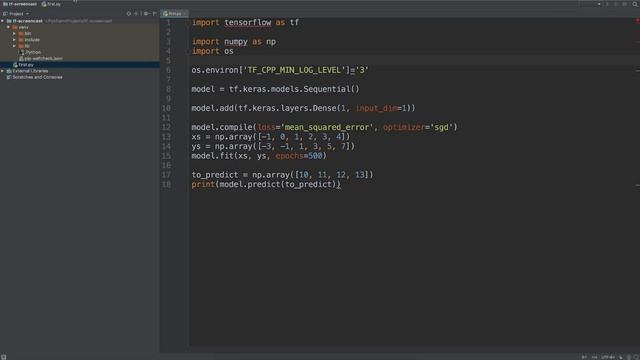Click line number 18 in the gutter
Screen dimensions: 640x360
166,184
